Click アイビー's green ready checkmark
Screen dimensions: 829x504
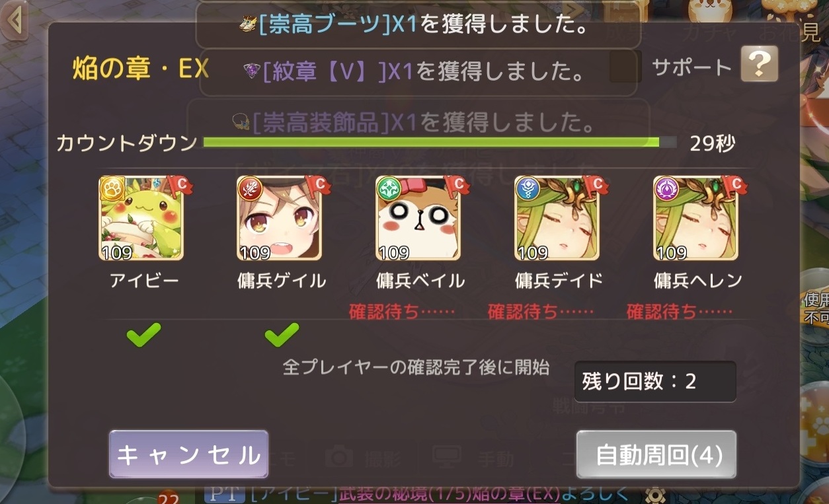pos(143,335)
